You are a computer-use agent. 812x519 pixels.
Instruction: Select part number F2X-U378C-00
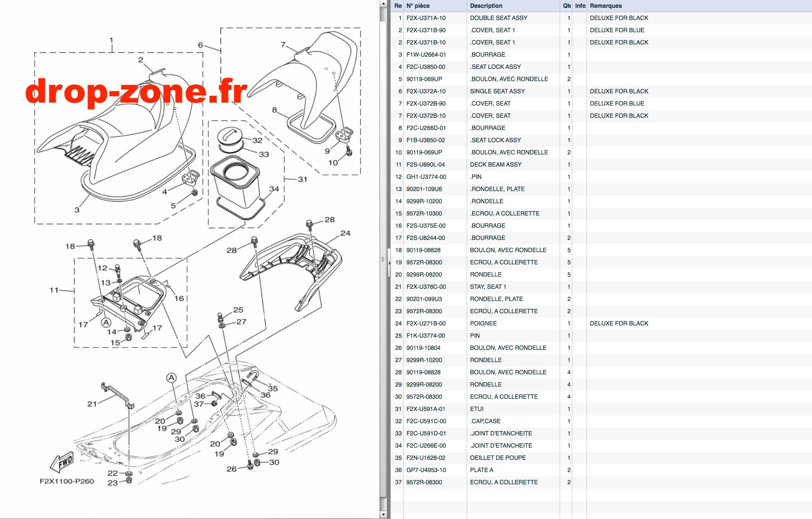426,287
